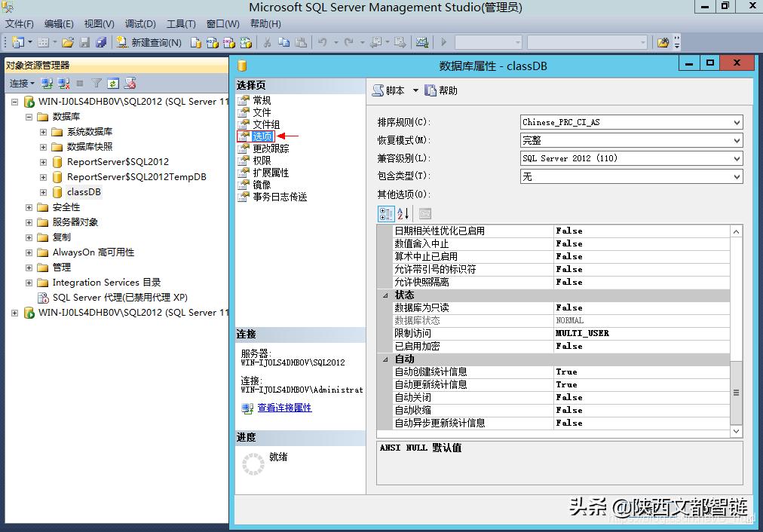The height and width of the screenshot is (532, 763).
Task: Click the Find in Files binoculars icon
Action: click(663, 42)
